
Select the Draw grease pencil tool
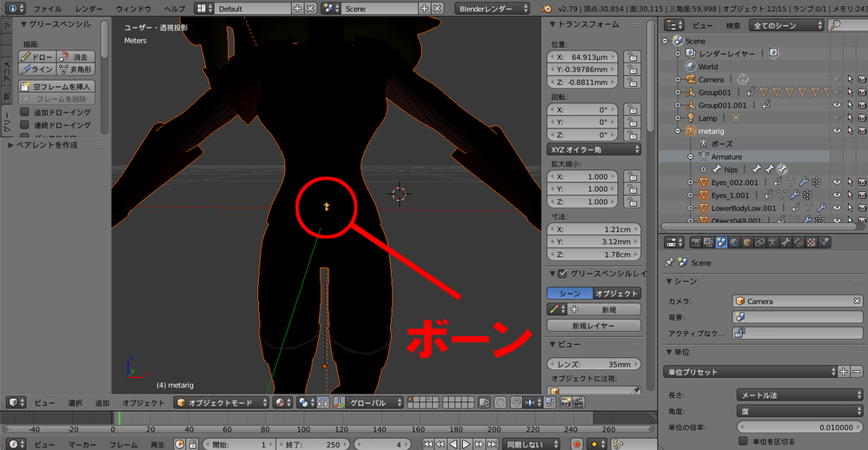[37, 56]
